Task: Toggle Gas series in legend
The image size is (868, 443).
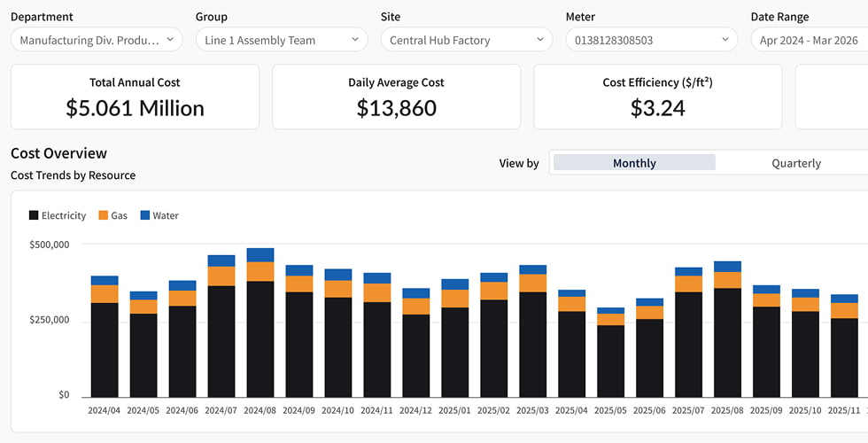Action: tap(113, 215)
